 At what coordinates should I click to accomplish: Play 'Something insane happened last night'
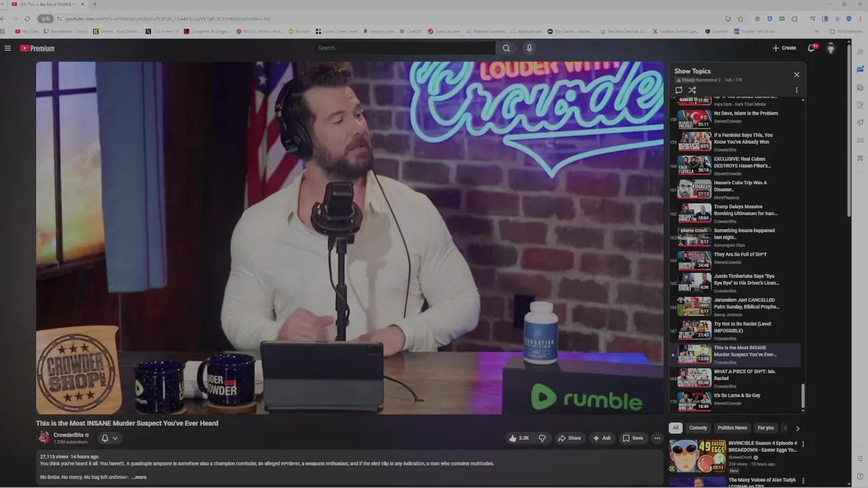[x=736, y=237]
